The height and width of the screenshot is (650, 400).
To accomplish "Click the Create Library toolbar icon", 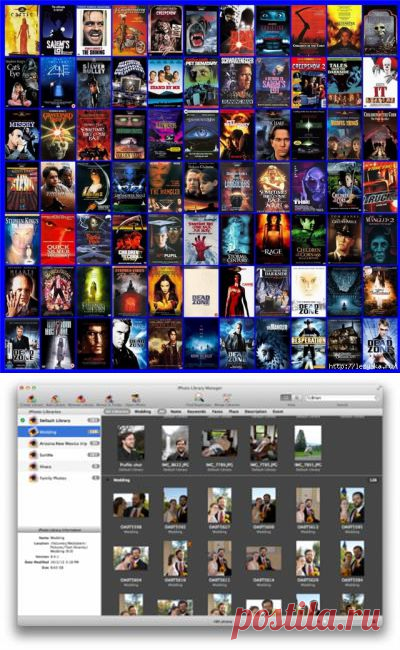I will tap(32, 398).
